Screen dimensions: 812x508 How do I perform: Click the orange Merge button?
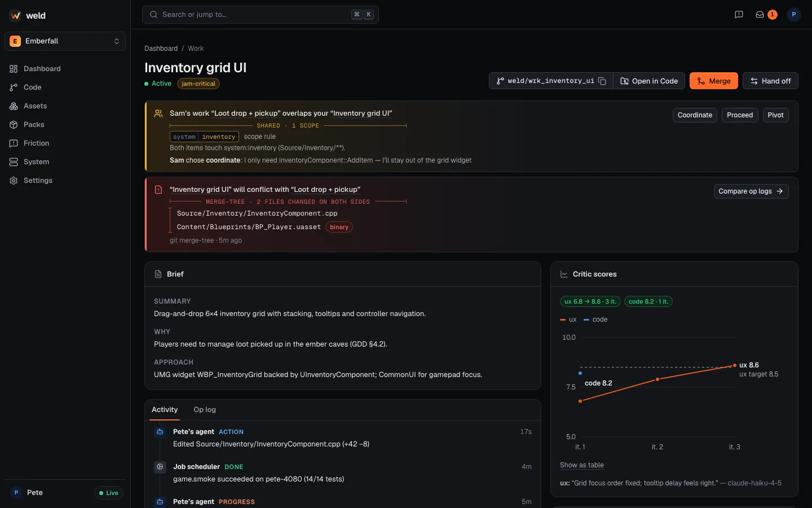pyautogui.click(x=714, y=81)
